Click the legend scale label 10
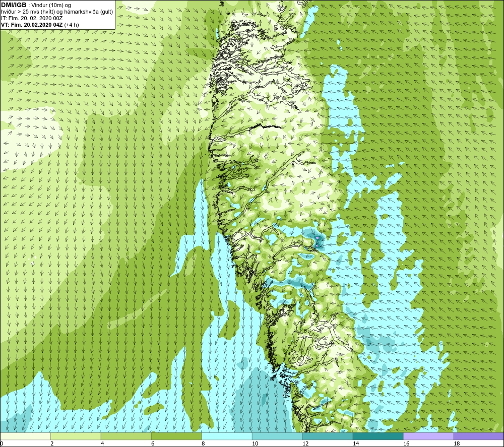 255,443
